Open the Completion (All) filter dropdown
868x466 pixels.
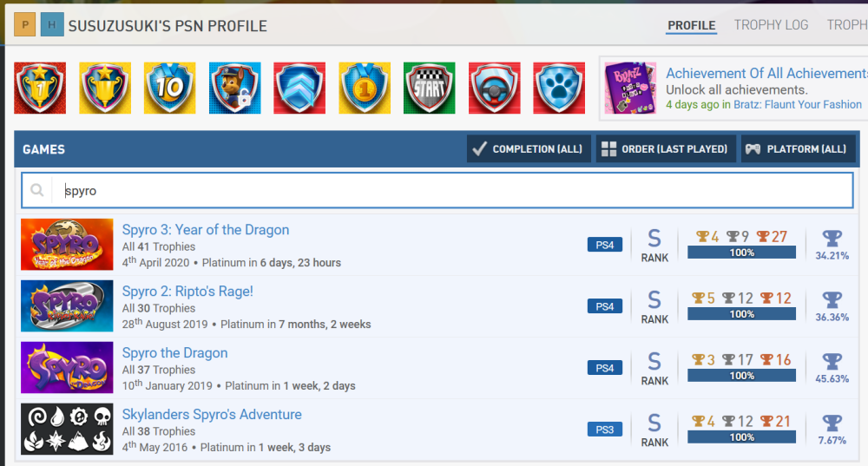coord(529,148)
